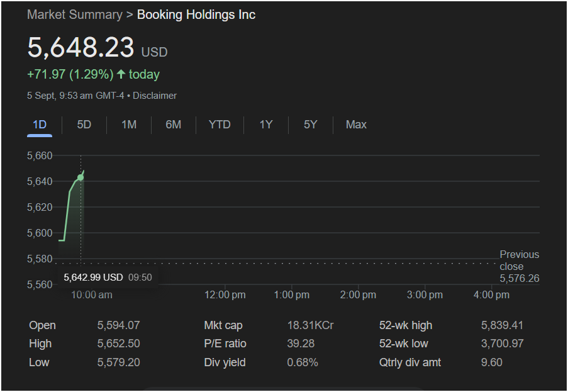Screen dimensions: 568x392
Task: Click the 5,580 y-axis label
Action: pyautogui.click(x=40, y=259)
